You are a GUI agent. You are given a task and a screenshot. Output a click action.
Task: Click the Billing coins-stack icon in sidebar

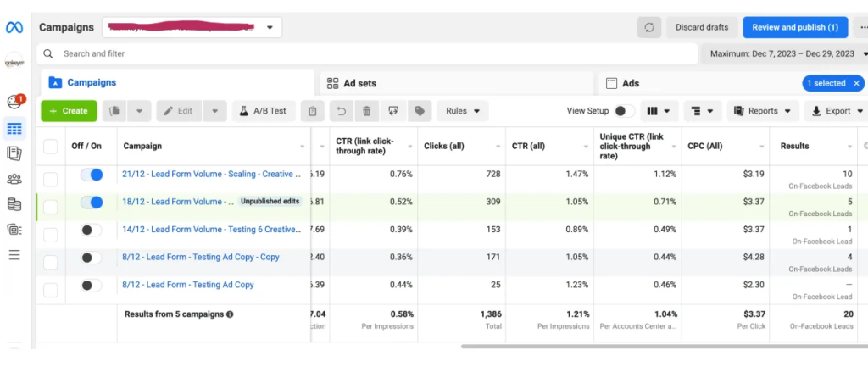[14, 204]
